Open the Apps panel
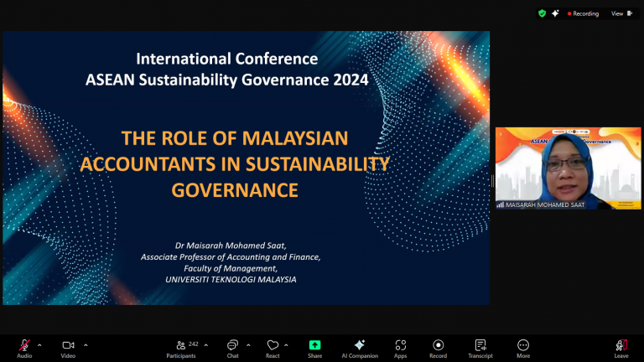This screenshot has width=644, height=362. (x=401, y=349)
